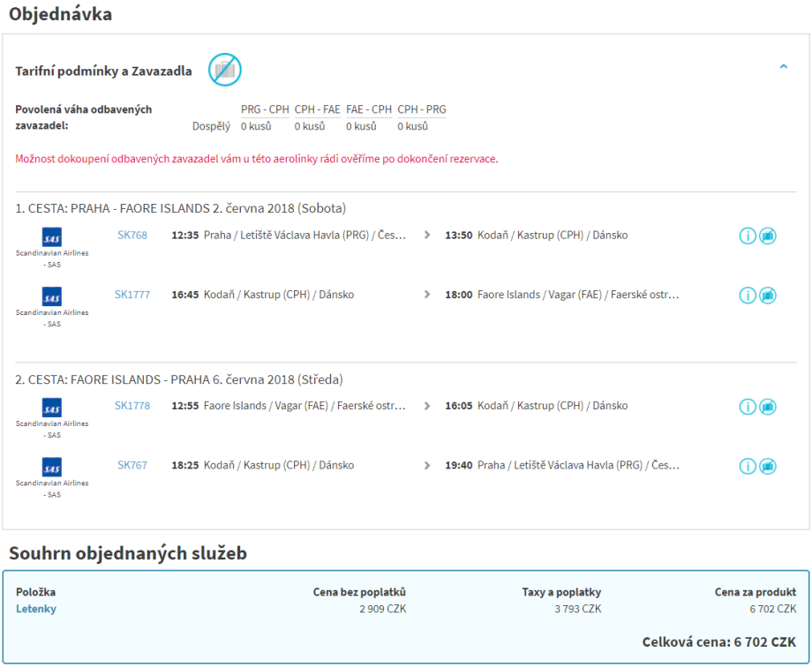812x667 pixels.
Task: Open flight number SK1778 link
Action: coord(132,406)
